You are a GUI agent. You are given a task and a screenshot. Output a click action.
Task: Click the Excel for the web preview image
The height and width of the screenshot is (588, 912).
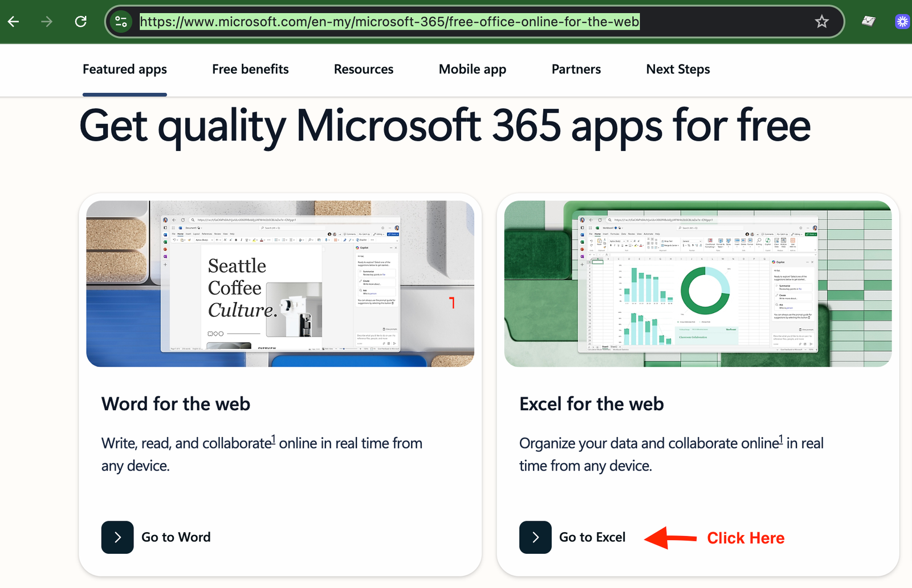pos(698,284)
